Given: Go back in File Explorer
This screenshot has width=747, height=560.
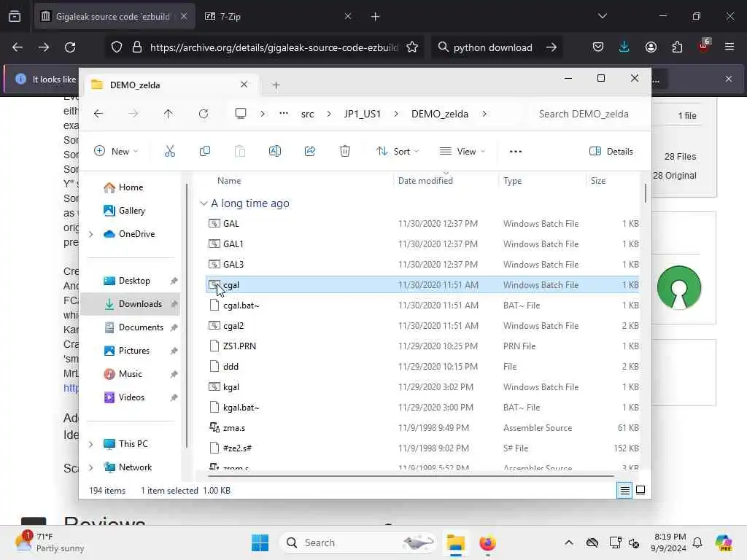Looking at the screenshot, I should click(x=98, y=114).
